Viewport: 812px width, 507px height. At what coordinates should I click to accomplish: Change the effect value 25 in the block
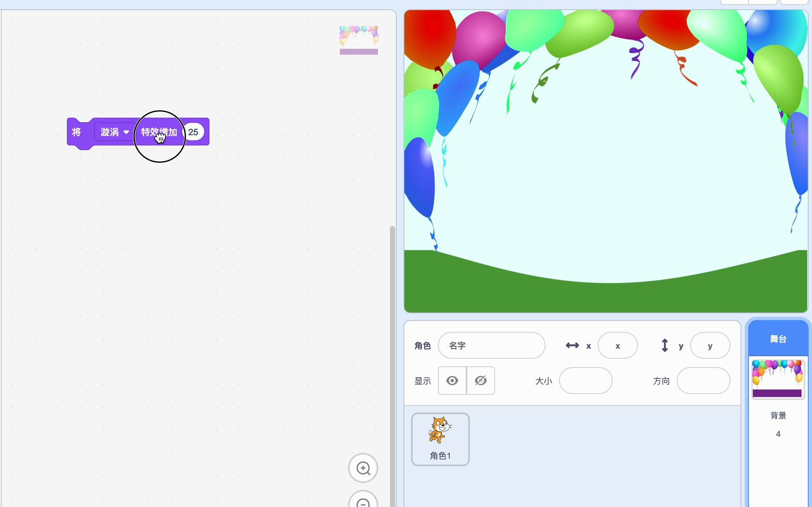click(x=193, y=132)
